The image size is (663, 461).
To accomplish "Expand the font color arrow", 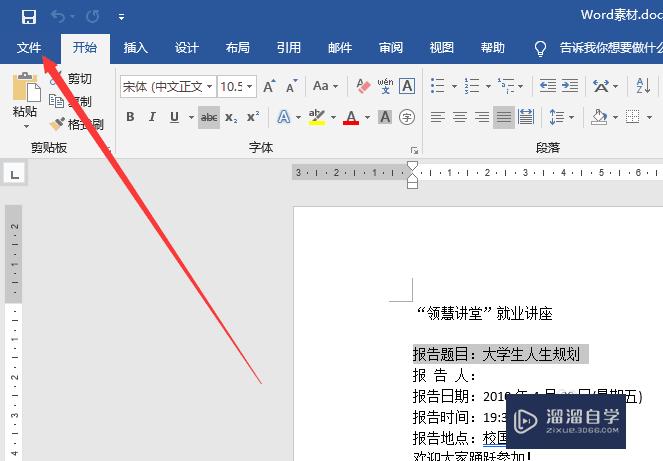I will (x=367, y=117).
